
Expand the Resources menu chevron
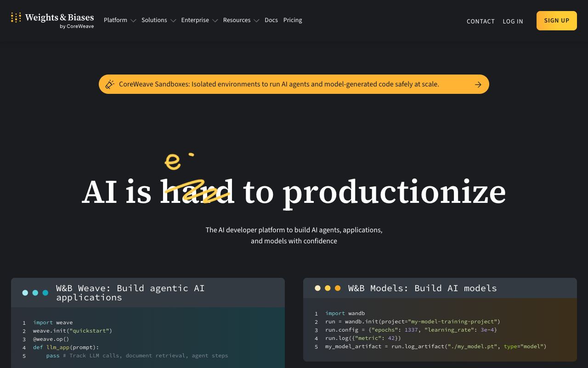pyautogui.click(x=256, y=21)
